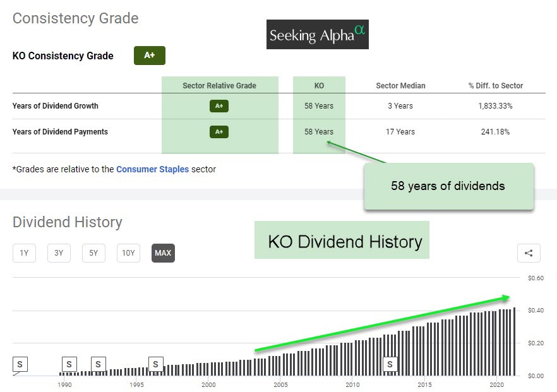The height and width of the screenshot is (392, 557).
Task: Open the Consumer Staples sector link
Action: (x=152, y=169)
